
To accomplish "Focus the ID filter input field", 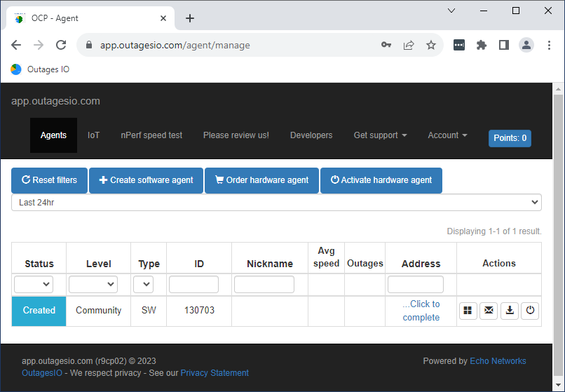I will tap(194, 284).
